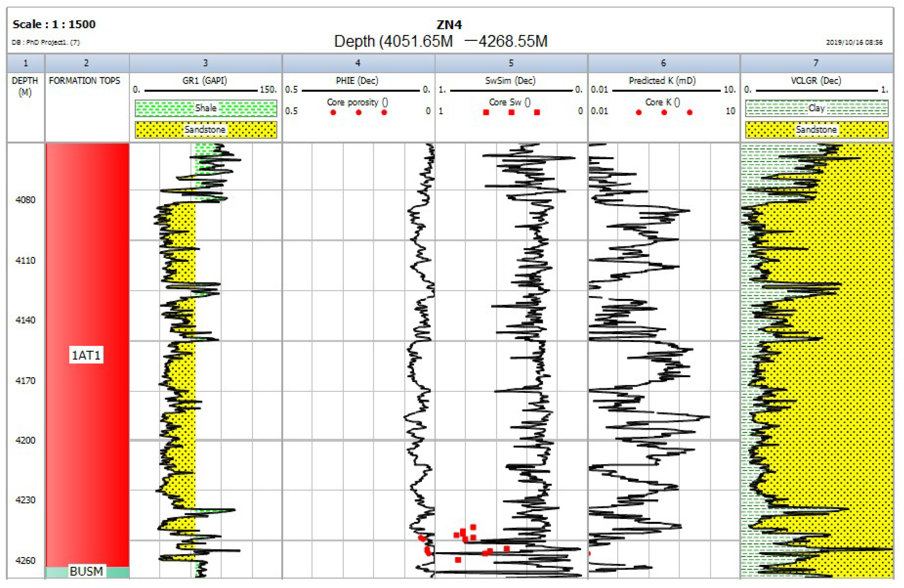Select the BUSM formation label
The height and width of the screenshot is (588, 904).
(x=86, y=571)
